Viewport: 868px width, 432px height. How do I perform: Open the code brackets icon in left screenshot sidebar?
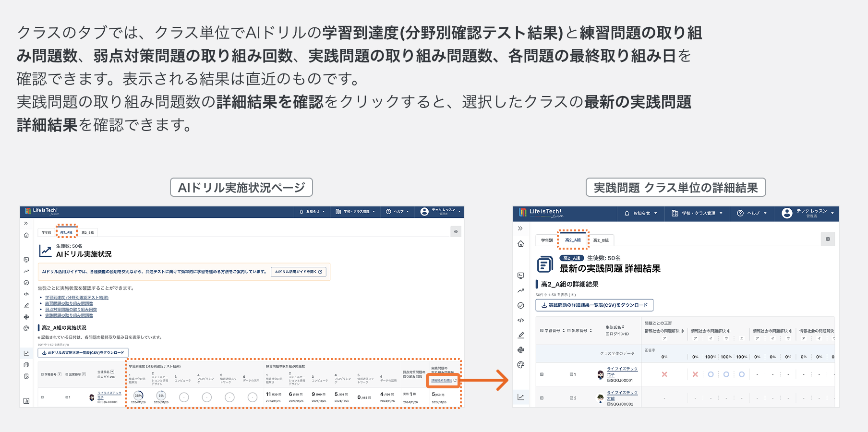(26, 294)
